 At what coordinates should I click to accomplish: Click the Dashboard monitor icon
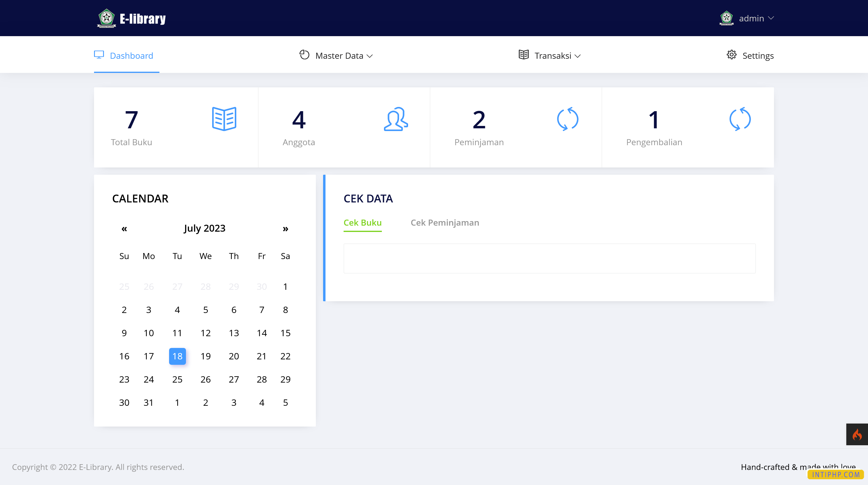99,55
